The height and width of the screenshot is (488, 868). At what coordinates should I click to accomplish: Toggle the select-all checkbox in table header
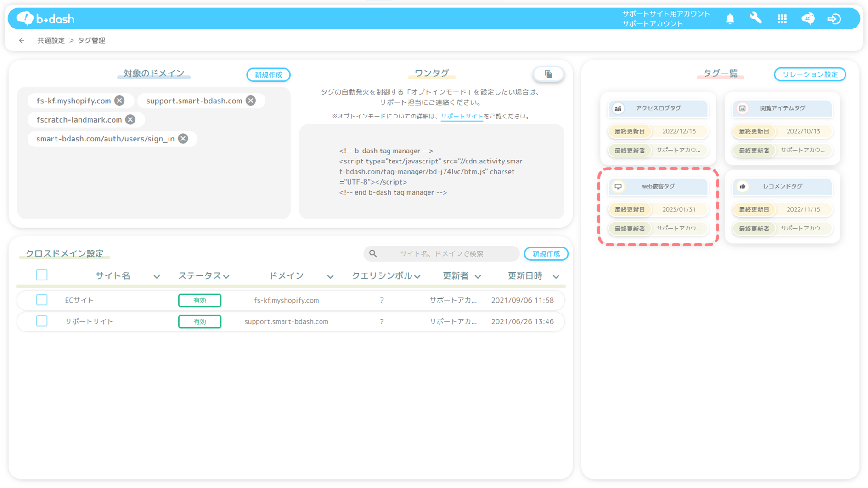click(x=42, y=275)
